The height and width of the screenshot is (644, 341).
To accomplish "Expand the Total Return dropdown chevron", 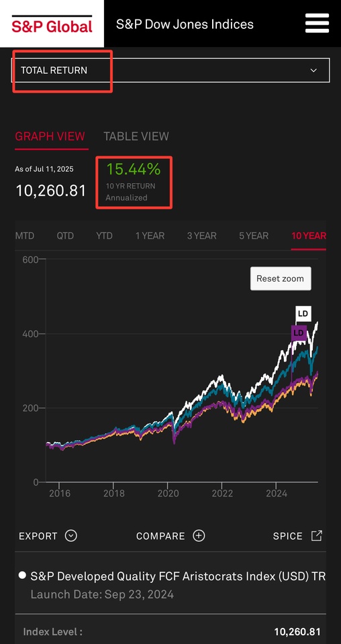I will (x=313, y=70).
